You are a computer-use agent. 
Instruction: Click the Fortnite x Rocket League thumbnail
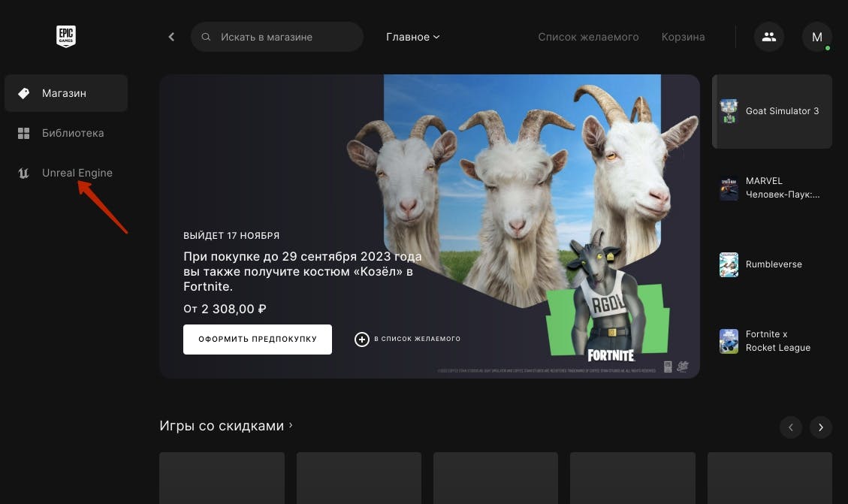coord(729,341)
